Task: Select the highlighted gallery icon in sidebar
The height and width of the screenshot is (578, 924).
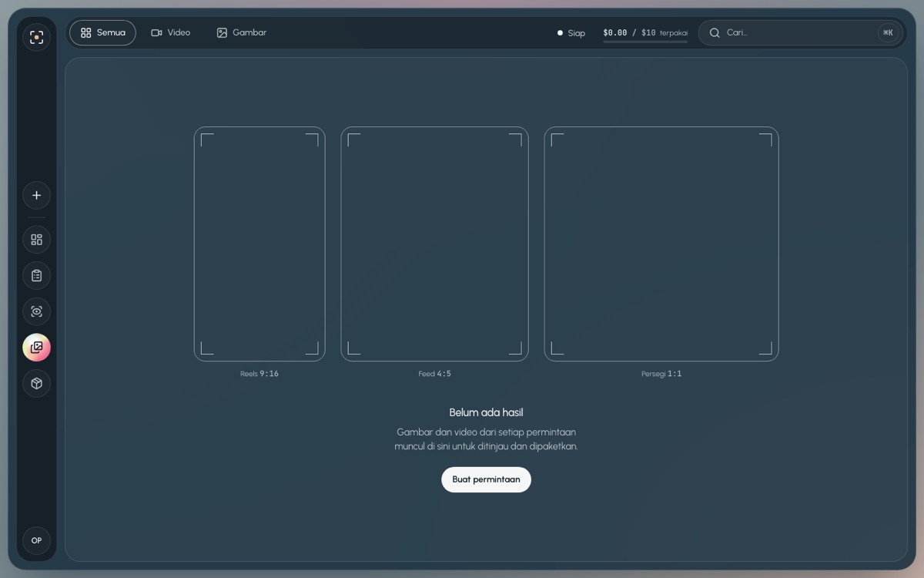Action: (36, 348)
